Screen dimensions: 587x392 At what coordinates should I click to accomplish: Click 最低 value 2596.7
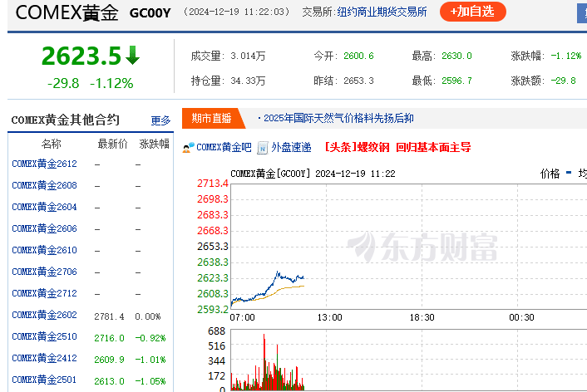coord(456,81)
